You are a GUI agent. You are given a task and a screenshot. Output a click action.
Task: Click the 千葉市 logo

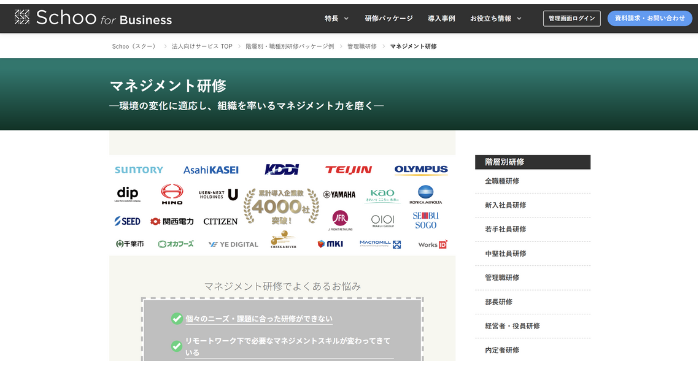[x=130, y=244]
